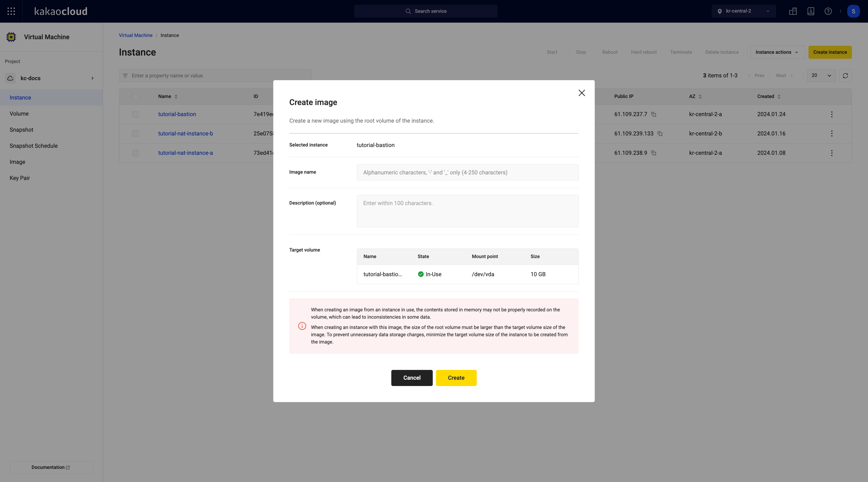This screenshot has height=482, width=868.
Task: Click the Virtual Machine breadcrumb link
Action: 135,35
